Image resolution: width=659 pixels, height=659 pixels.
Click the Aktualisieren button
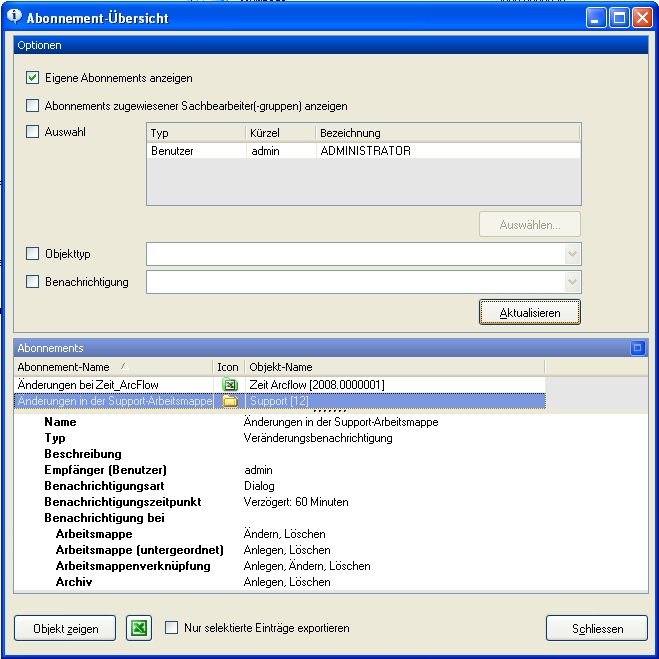point(530,312)
